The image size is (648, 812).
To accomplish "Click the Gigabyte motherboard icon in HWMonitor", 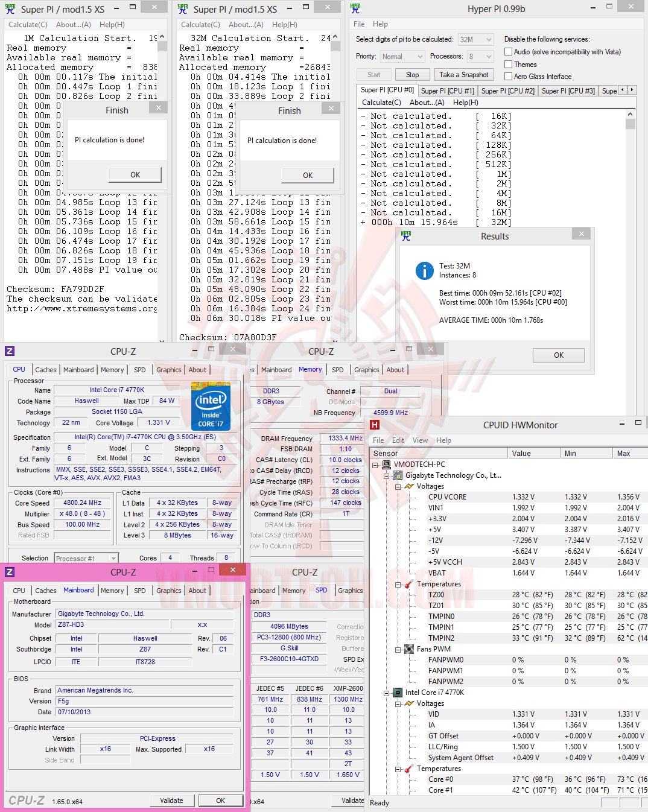I will pos(398,475).
